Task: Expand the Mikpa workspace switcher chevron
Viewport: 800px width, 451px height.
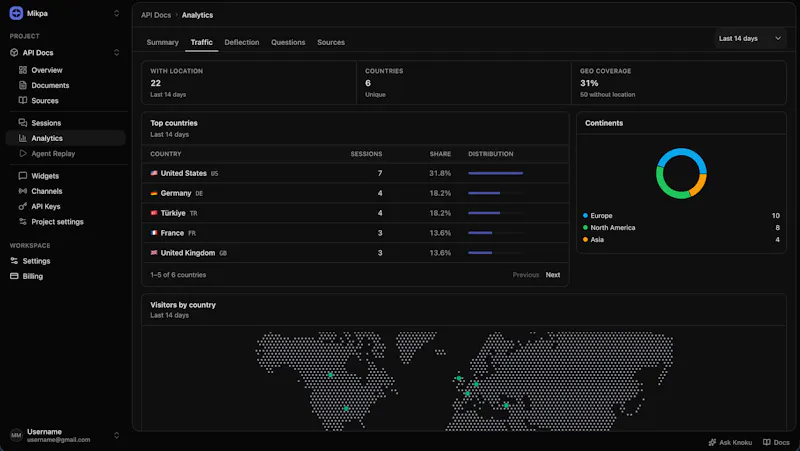Action: click(x=116, y=13)
